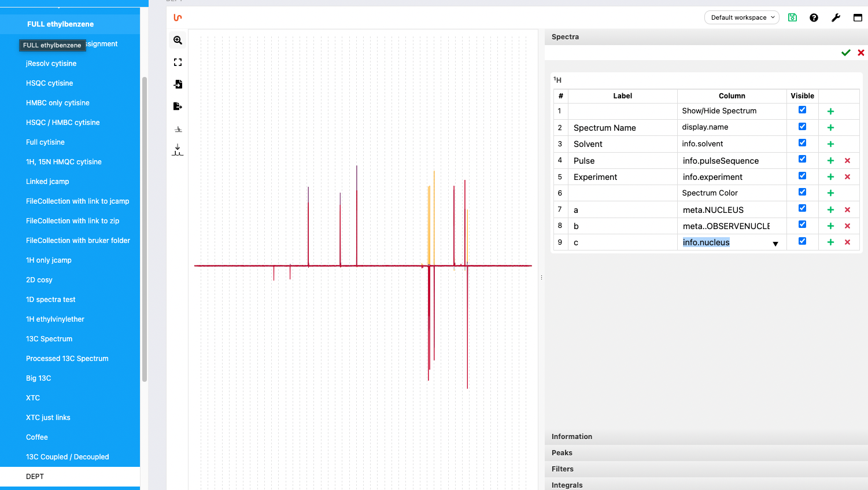Toggle visibility checkbox for row c
Screen dimensions: 868x490
(802, 241)
